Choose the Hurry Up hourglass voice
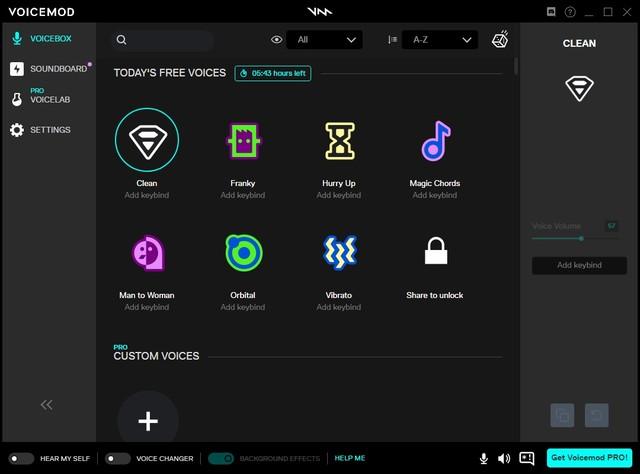 [x=339, y=142]
